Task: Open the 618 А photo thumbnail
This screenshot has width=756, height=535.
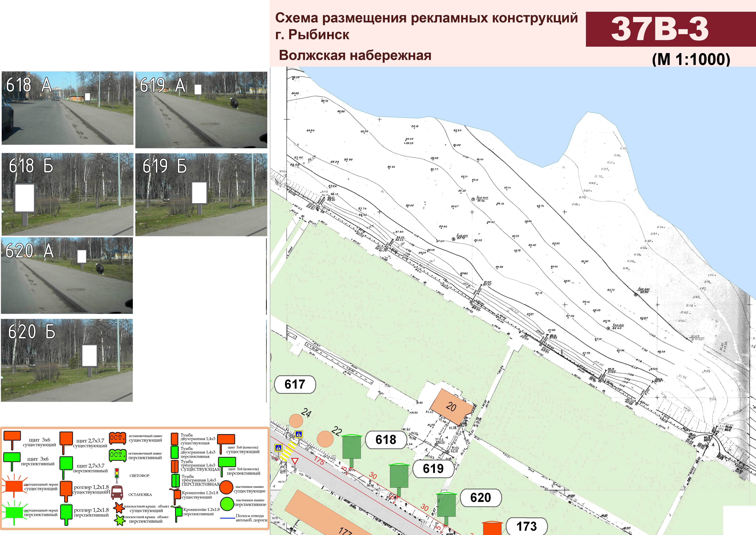Action: [x=68, y=108]
